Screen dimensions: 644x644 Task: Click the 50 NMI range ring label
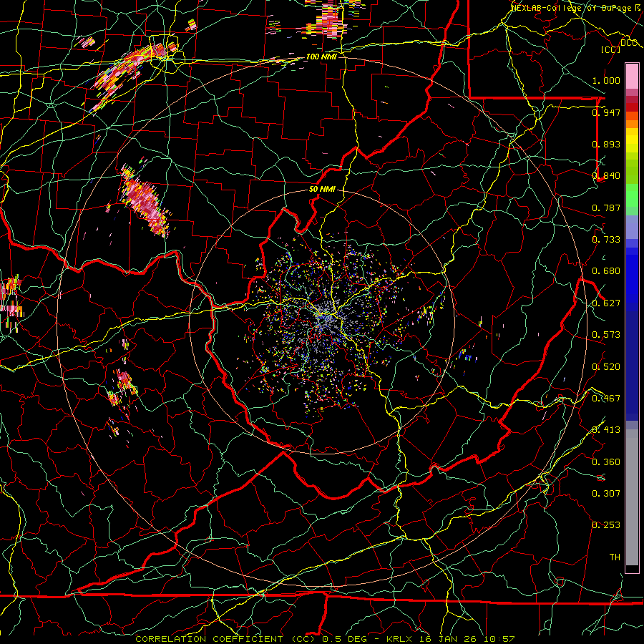tap(323, 190)
